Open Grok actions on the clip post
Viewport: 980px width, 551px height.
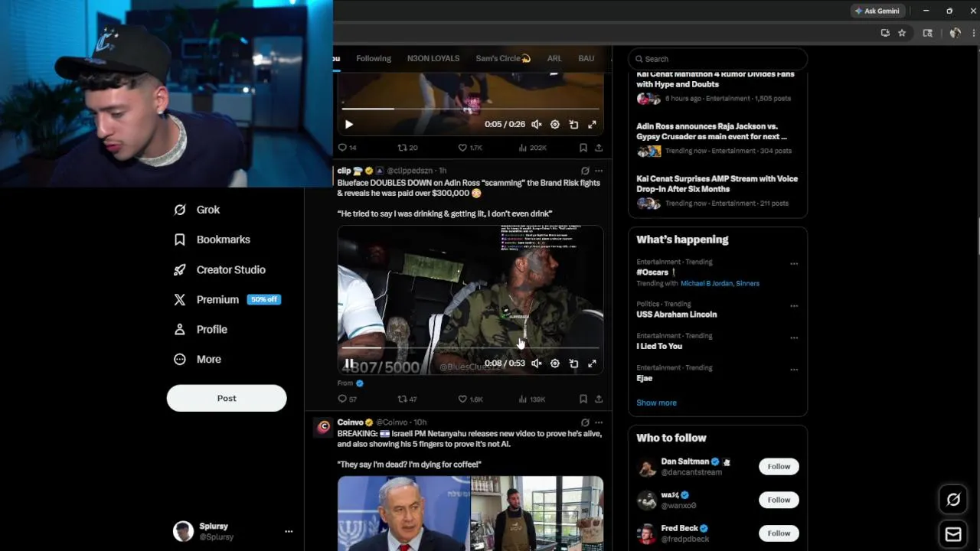(585, 171)
